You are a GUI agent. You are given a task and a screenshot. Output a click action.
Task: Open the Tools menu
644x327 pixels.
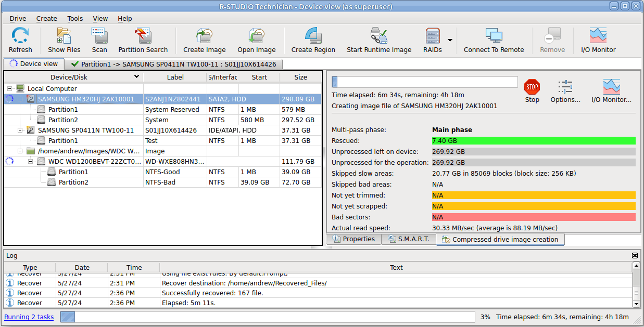click(x=75, y=18)
